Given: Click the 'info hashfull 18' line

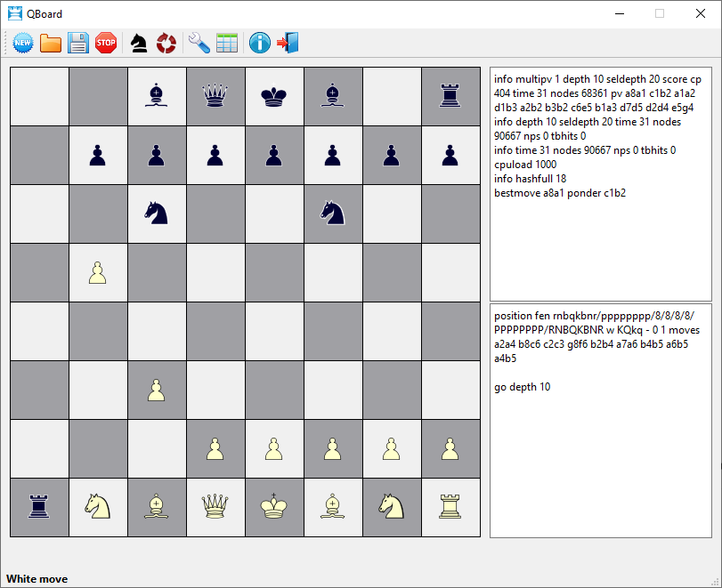Looking at the screenshot, I should (530, 179).
